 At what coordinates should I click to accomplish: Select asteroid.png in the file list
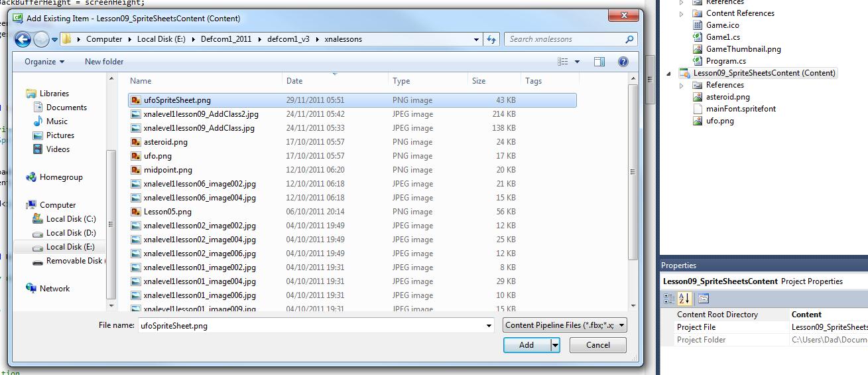pos(165,142)
